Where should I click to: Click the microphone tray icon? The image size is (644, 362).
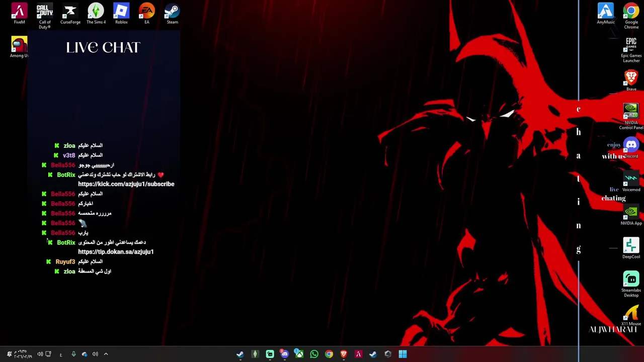click(73, 354)
